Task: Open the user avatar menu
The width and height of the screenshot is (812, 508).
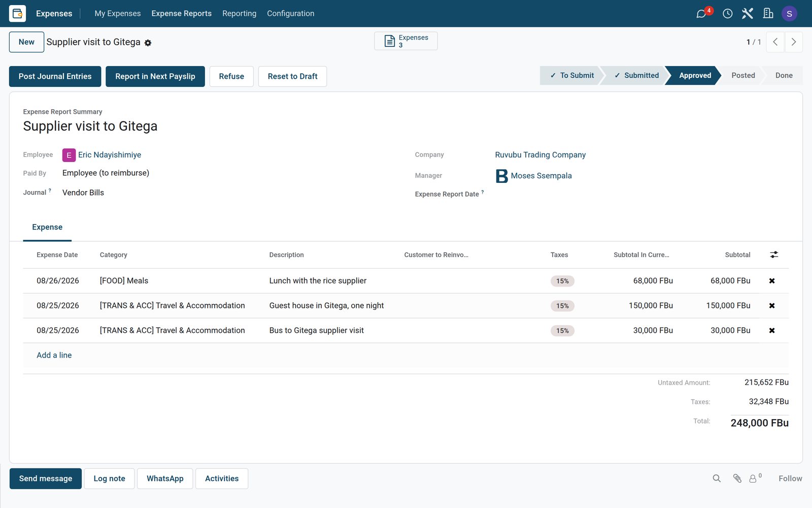Action: tap(789, 14)
